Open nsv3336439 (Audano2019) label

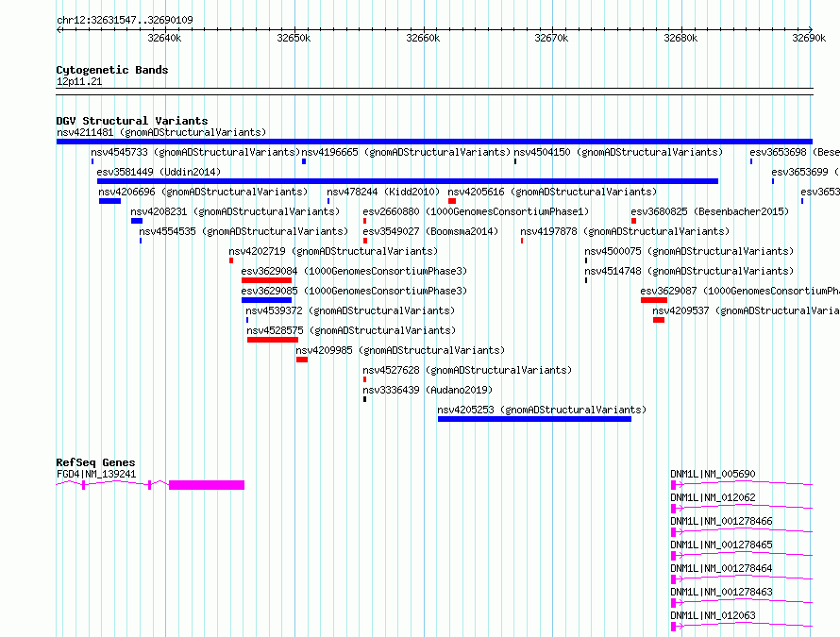[428, 390]
